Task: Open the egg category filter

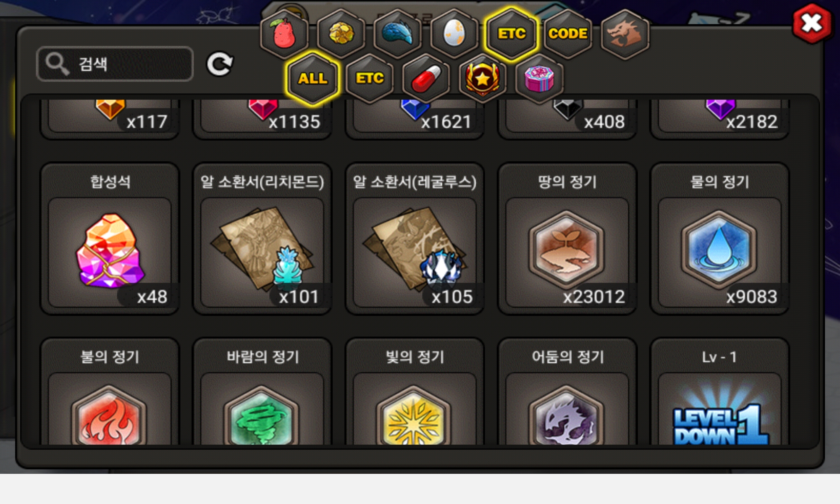Action: pyautogui.click(x=454, y=34)
